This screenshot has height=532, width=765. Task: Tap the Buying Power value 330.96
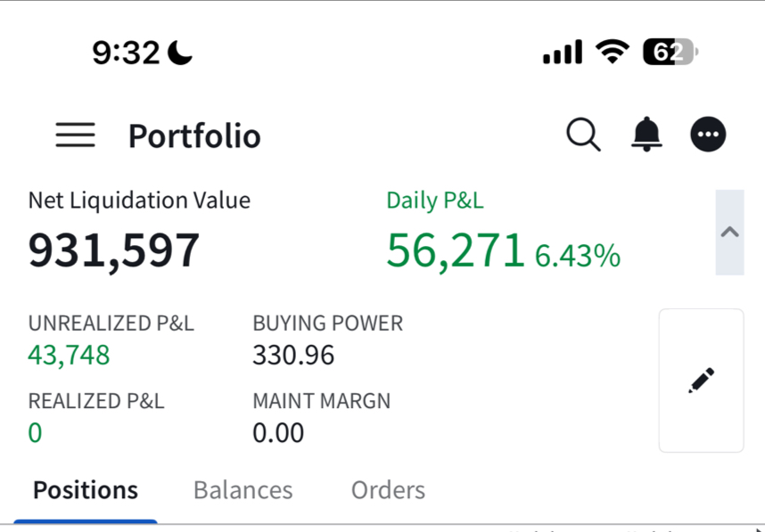pyautogui.click(x=293, y=355)
